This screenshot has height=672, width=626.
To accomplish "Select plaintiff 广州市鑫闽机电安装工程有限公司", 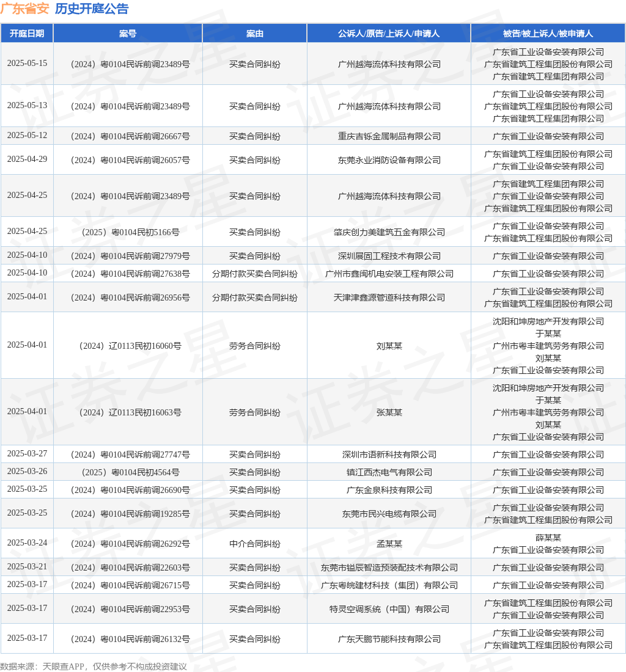I will pos(389,274).
